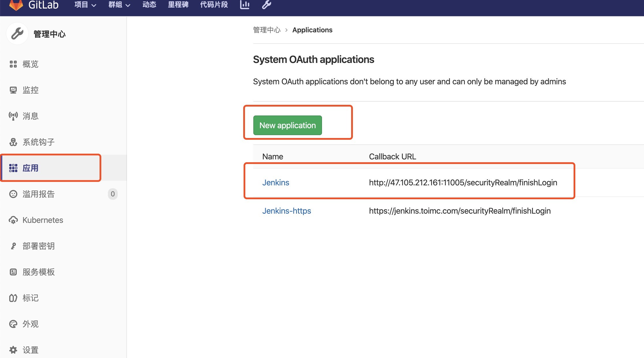Open 里程碑 milestones menu item
644x358 pixels.
coord(178,5)
